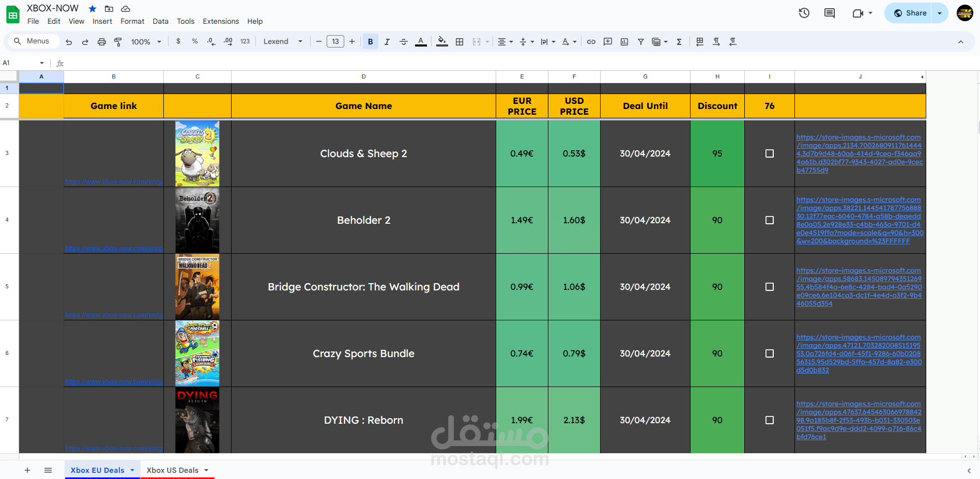This screenshot has width=980, height=479.
Task: Toggle bold formatting
Action: point(371,42)
